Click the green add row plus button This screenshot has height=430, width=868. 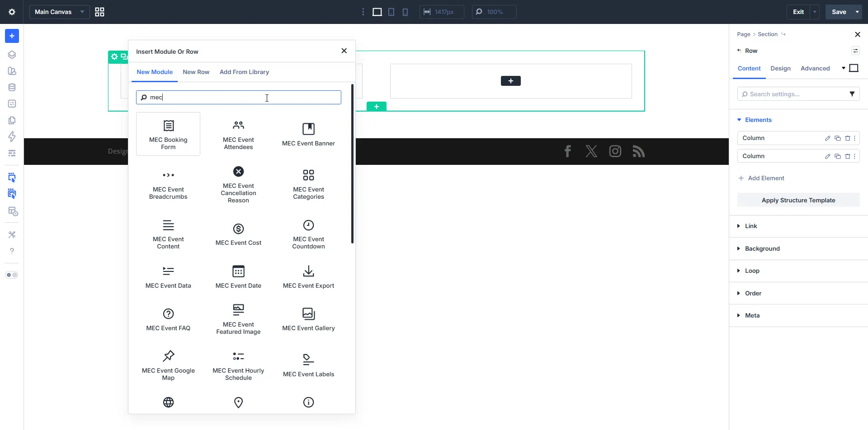(377, 107)
